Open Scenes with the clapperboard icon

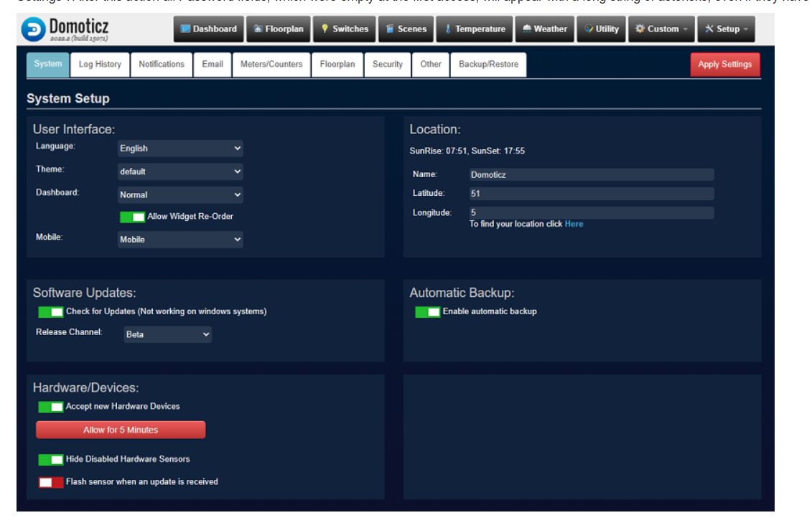tap(406, 29)
